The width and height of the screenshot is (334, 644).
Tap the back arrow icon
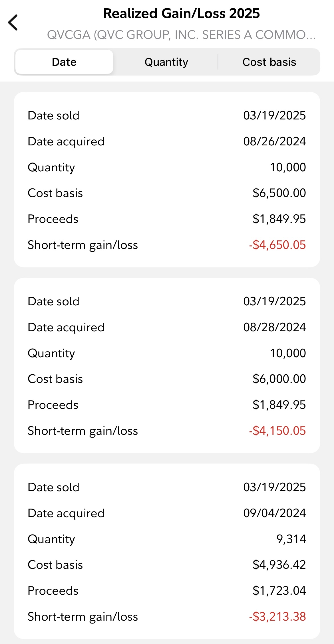pyautogui.click(x=13, y=23)
